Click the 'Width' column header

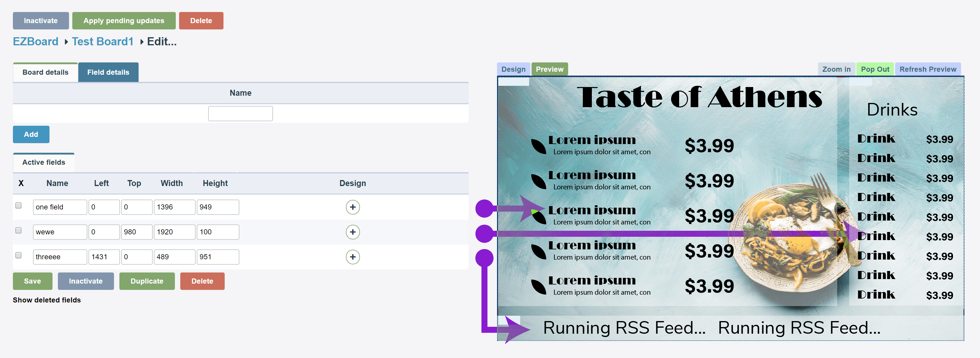point(172,183)
